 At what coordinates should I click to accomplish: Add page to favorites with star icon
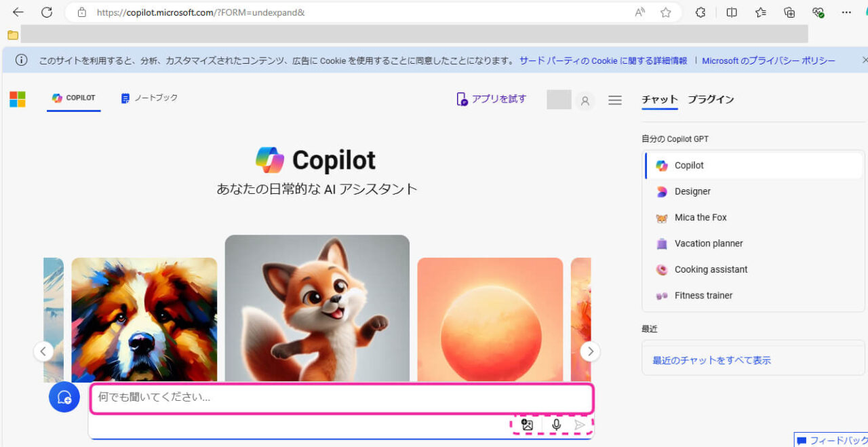(666, 12)
